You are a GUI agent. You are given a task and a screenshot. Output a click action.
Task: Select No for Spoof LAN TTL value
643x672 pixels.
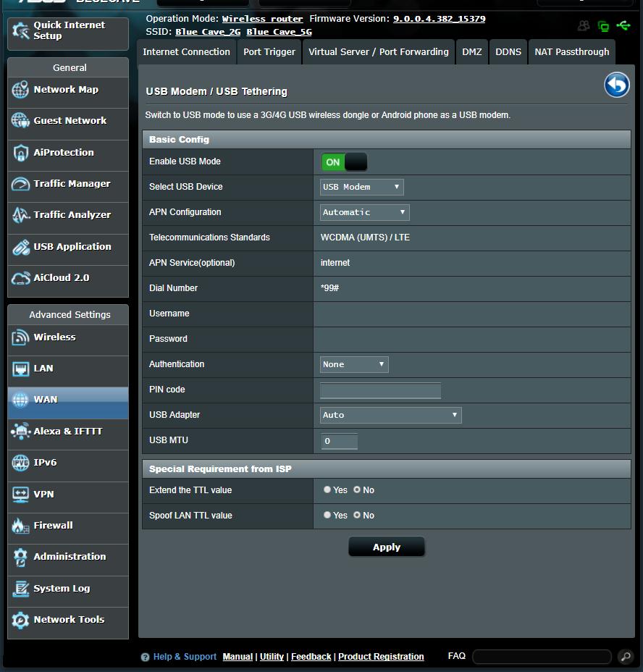point(357,515)
